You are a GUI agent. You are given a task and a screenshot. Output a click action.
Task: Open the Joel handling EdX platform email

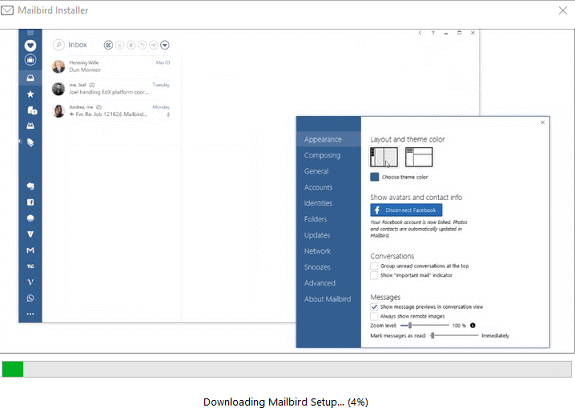111,88
